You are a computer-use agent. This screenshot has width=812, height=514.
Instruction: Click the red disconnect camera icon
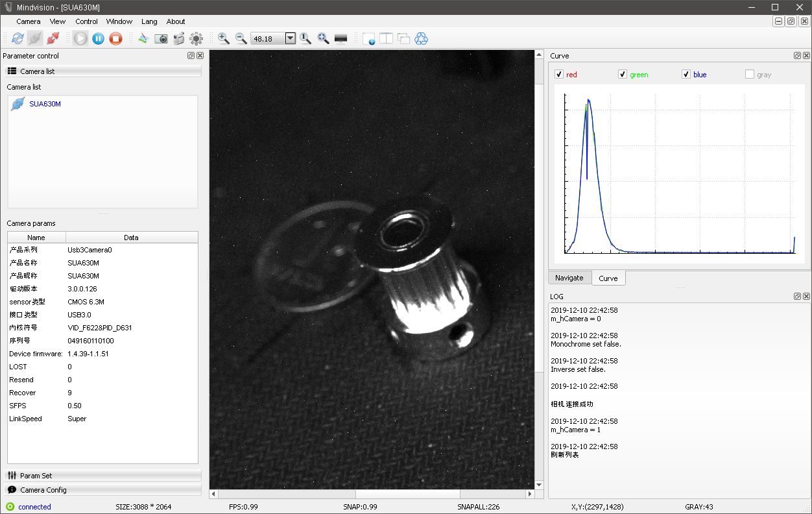point(53,39)
